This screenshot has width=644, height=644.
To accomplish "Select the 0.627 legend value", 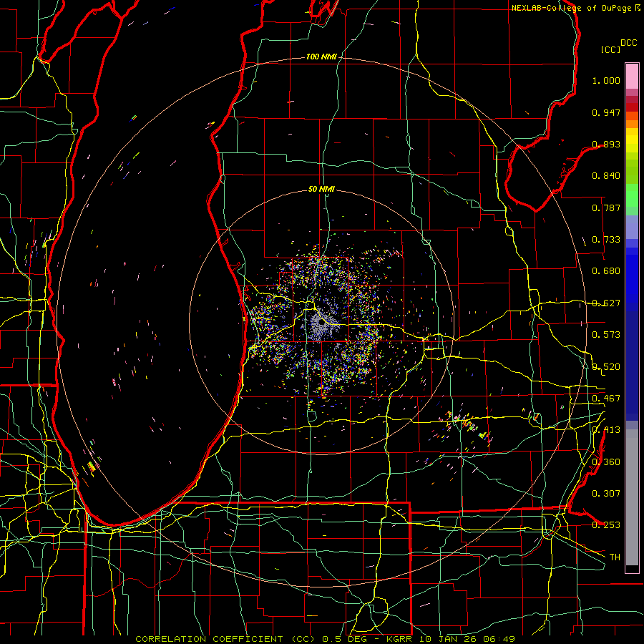I will [x=606, y=303].
